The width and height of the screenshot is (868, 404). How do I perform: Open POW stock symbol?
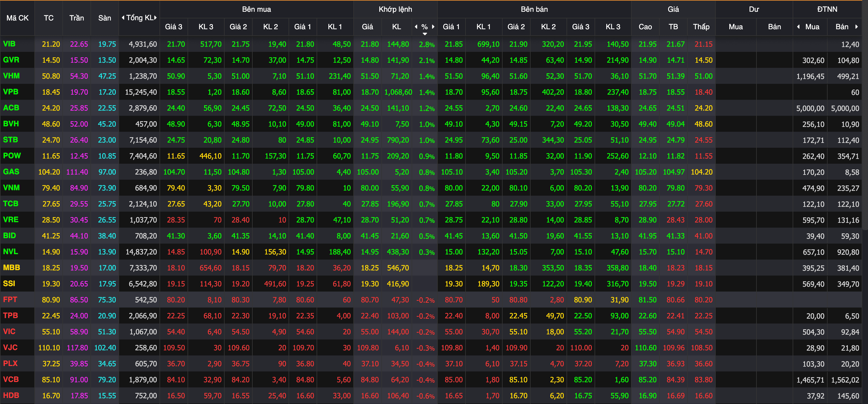(12, 156)
